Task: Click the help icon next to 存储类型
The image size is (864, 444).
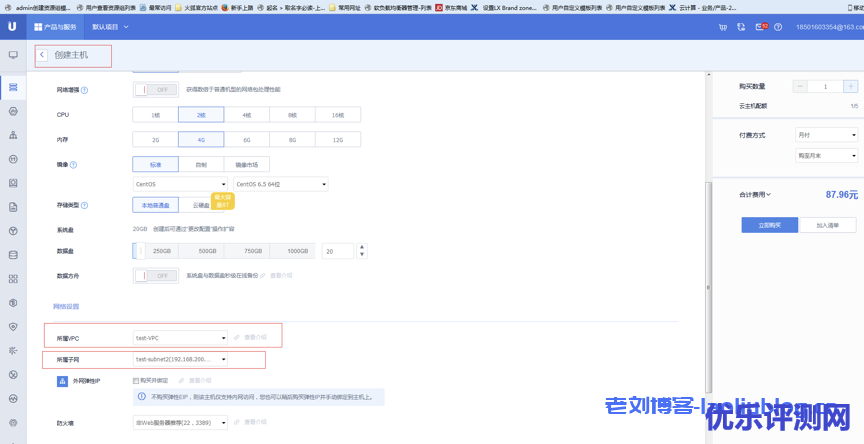Action: coord(84,205)
